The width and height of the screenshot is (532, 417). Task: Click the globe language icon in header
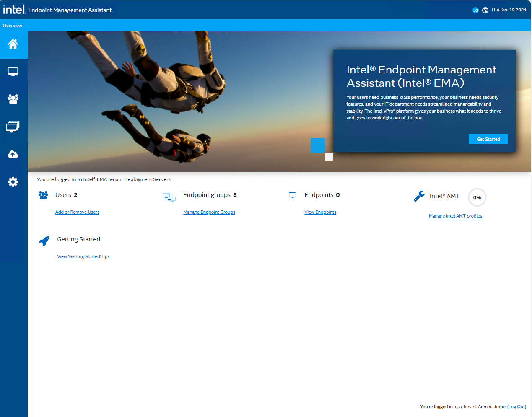[x=485, y=10]
